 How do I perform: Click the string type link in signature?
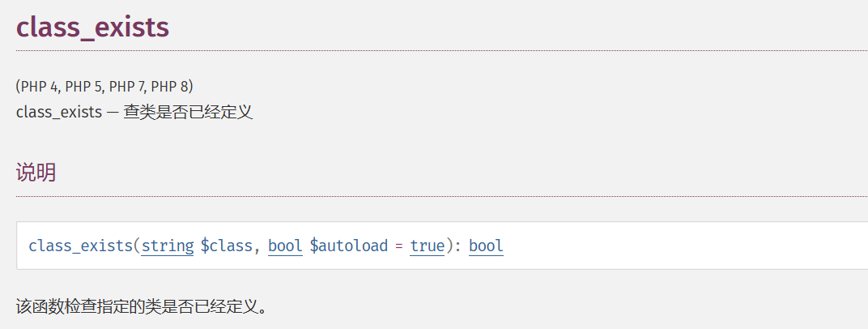[168, 246]
